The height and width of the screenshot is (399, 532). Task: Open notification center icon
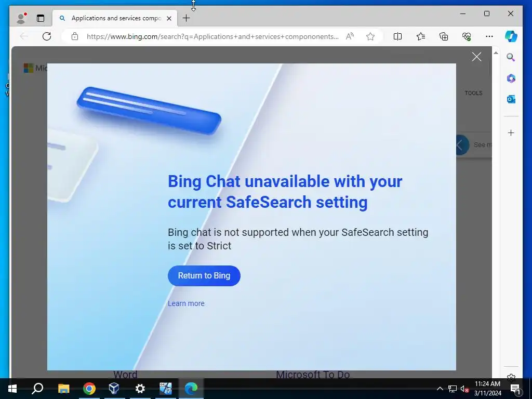coord(516,389)
